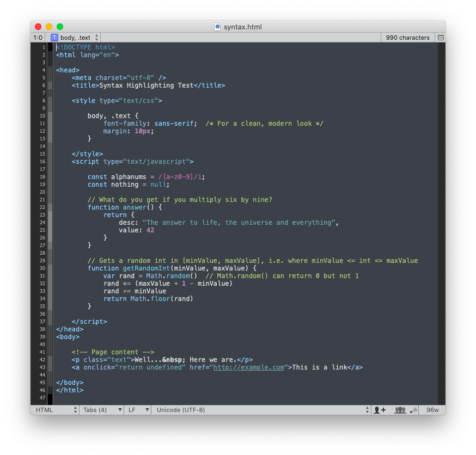Click line number 1 in the gutter
476x455 pixels.
pyautogui.click(x=44, y=47)
